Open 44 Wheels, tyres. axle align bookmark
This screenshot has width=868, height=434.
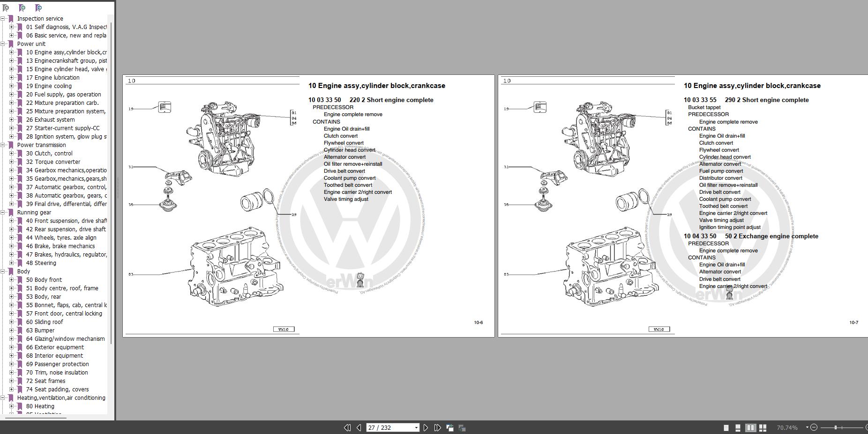click(61, 238)
